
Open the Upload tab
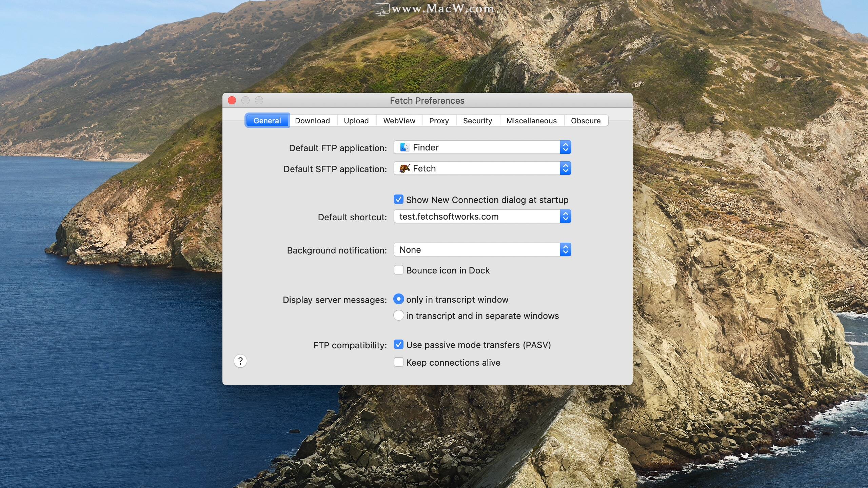(x=356, y=121)
